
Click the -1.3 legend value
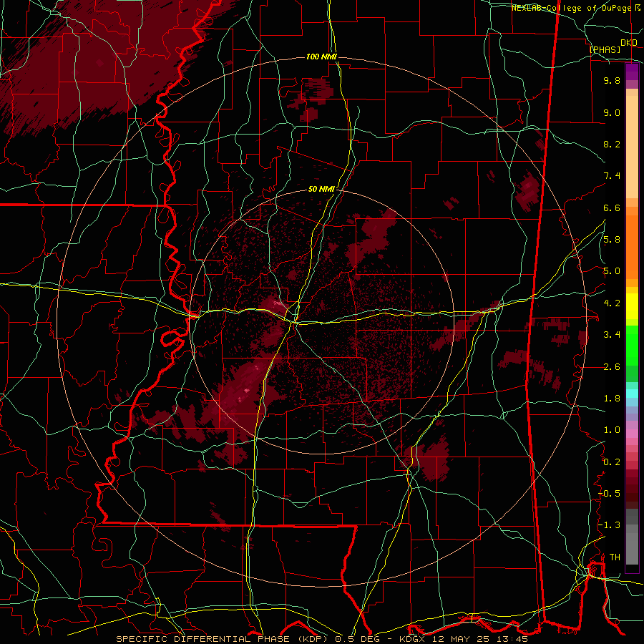[x=609, y=525]
